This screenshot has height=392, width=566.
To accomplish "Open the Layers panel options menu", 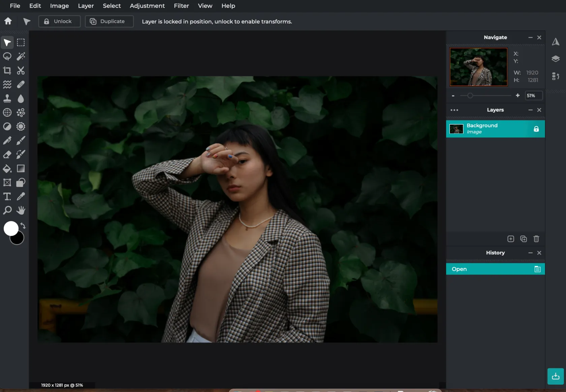I will [454, 110].
